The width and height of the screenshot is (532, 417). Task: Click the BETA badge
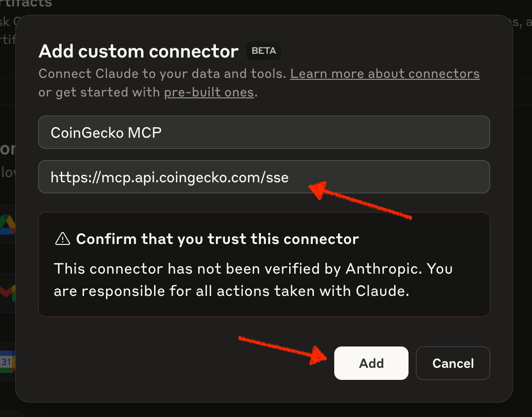pos(264,51)
